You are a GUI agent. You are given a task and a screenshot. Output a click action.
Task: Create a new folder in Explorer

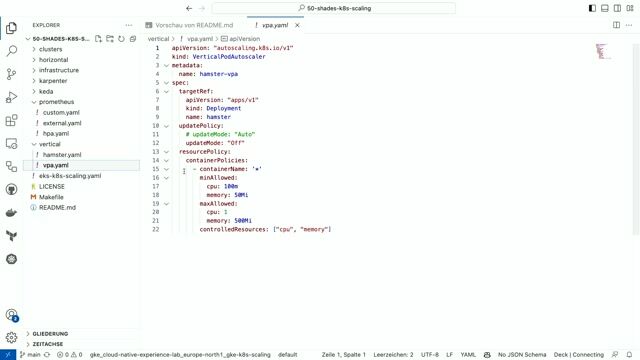110,39
